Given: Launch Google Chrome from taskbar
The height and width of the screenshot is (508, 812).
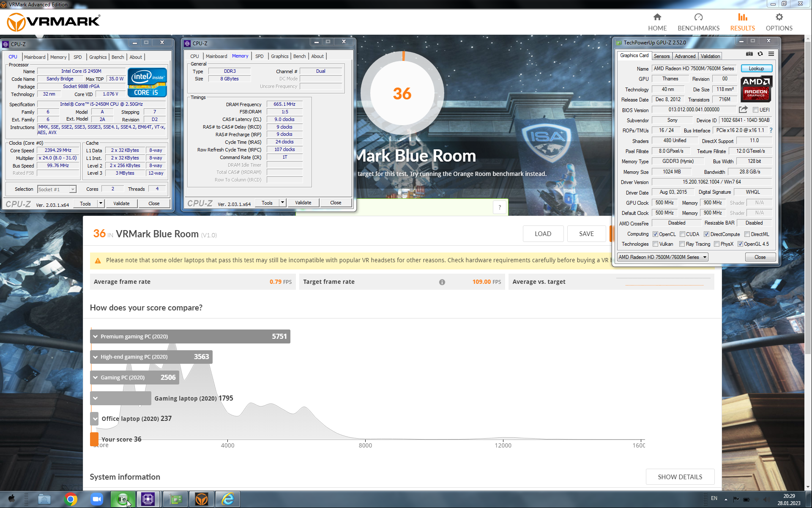Looking at the screenshot, I should [x=71, y=500].
